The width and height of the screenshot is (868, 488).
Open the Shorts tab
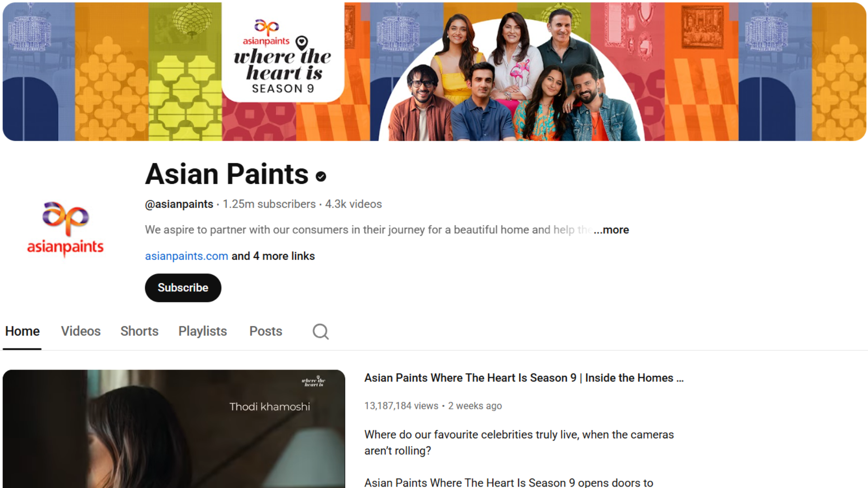point(139,331)
